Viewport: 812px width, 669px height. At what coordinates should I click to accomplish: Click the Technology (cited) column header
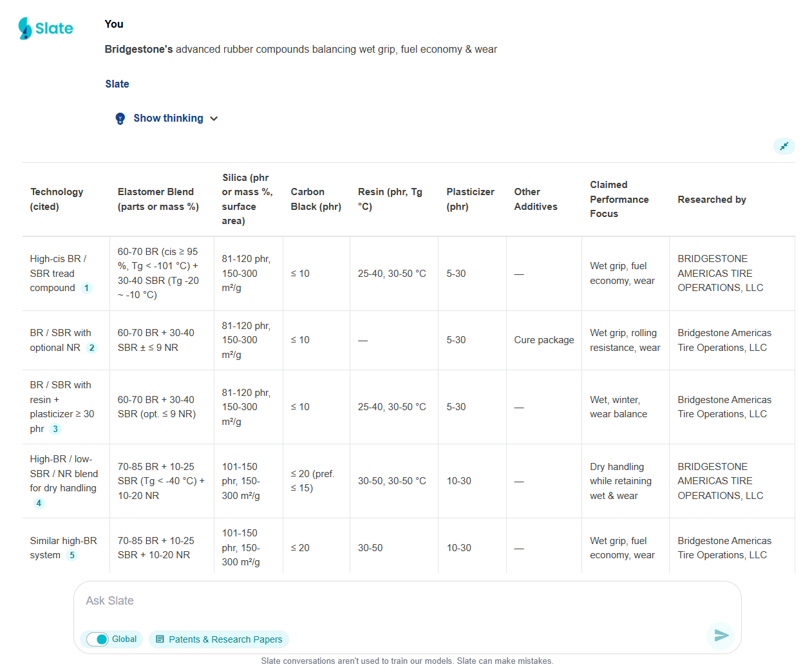pyautogui.click(x=57, y=199)
